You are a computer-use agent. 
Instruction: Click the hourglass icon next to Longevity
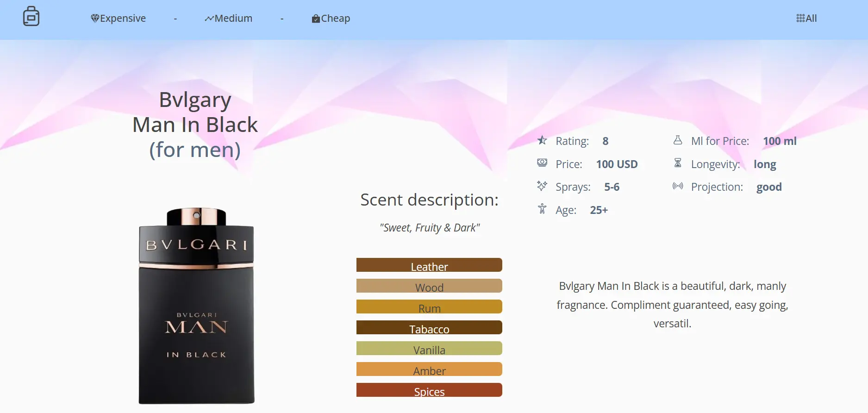click(x=678, y=163)
